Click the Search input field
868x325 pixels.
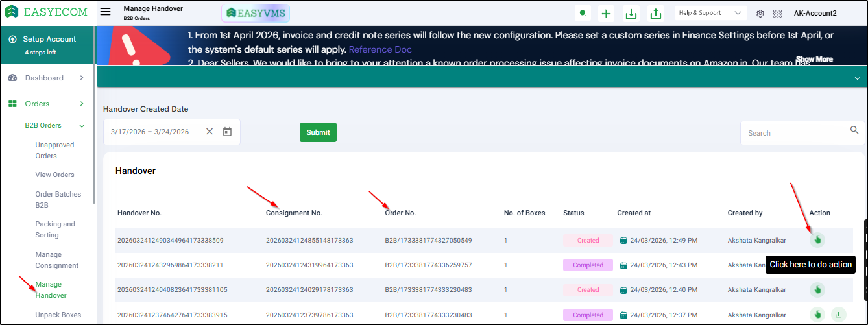795,133
